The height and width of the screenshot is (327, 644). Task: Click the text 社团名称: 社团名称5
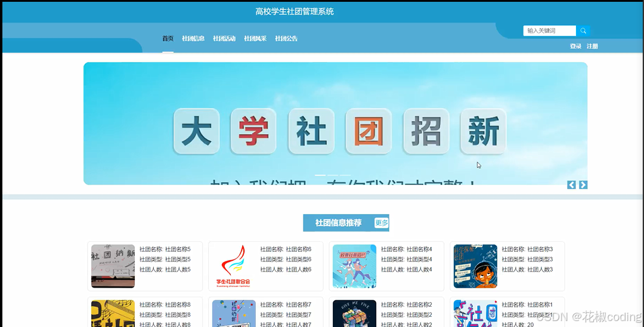coord(165,249)
